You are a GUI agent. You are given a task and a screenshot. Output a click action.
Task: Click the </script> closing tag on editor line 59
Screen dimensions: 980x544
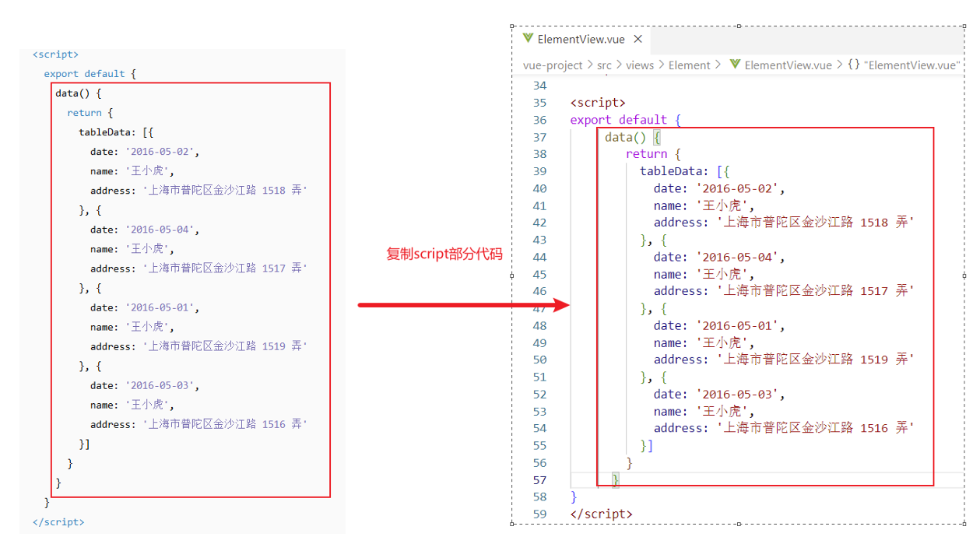(601, 514)
